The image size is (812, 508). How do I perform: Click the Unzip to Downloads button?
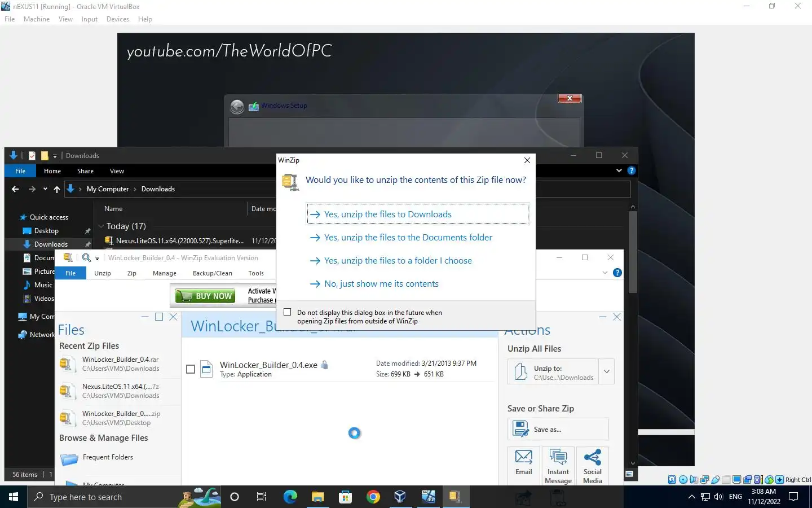click(x=553, y=372)
